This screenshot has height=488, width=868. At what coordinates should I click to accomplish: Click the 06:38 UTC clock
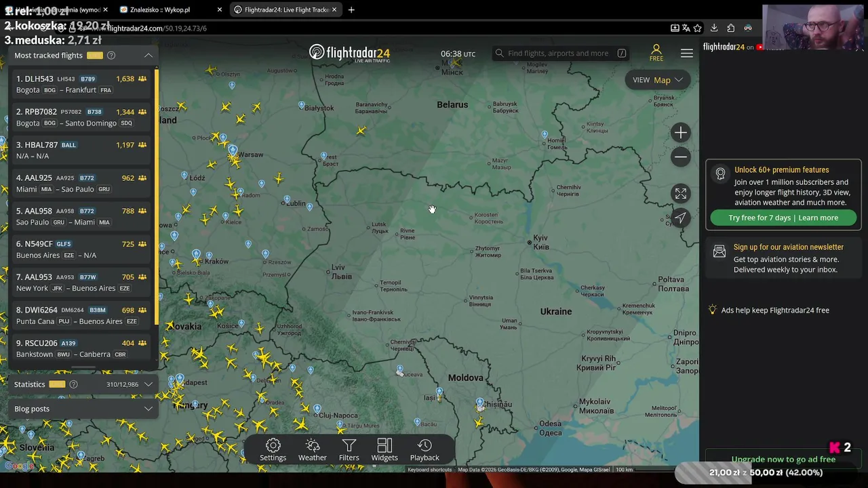pos(458,54)
